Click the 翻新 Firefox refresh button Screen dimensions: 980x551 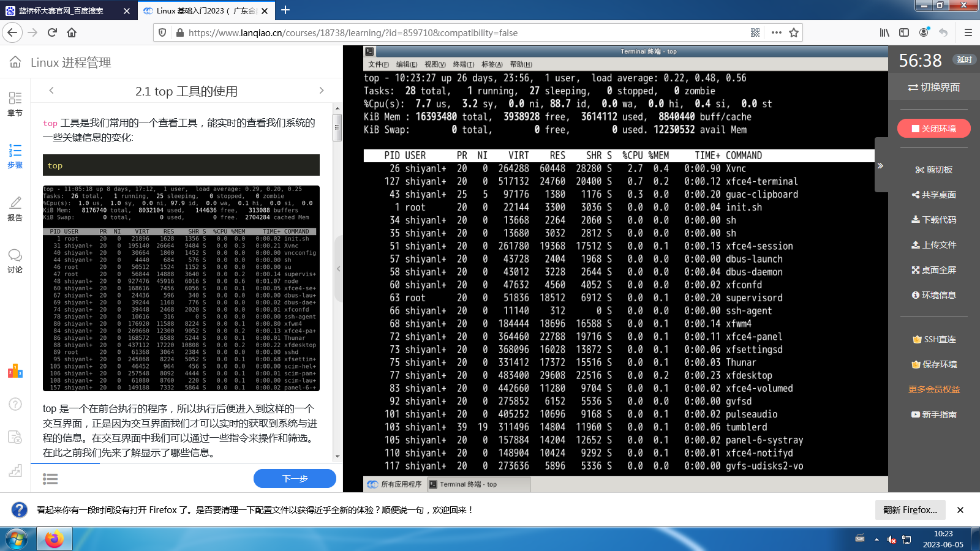(910, 509)
